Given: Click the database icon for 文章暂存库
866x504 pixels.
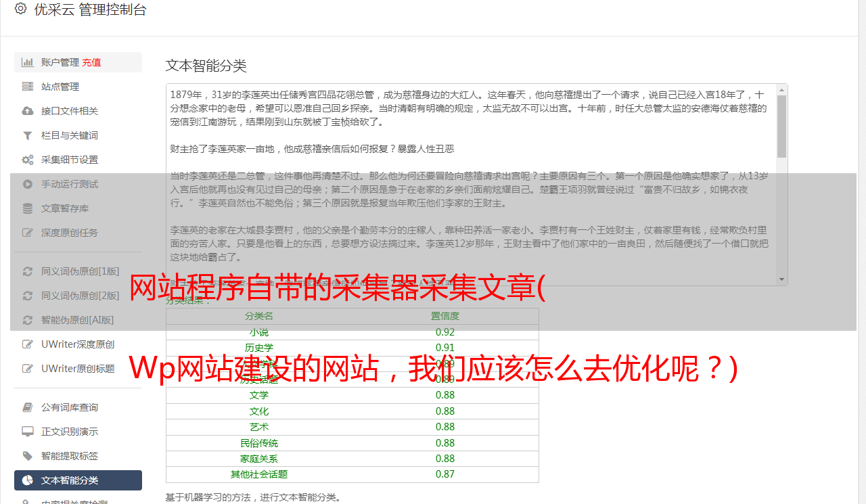Looking at the screenshot, I should (28, 208).
